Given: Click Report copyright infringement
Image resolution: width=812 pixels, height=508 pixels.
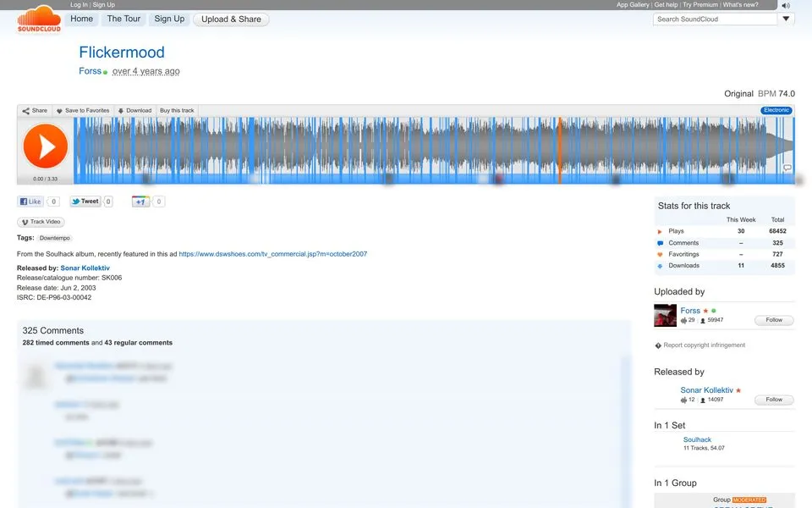Looking at the screenshot, I should pos(705,345).
